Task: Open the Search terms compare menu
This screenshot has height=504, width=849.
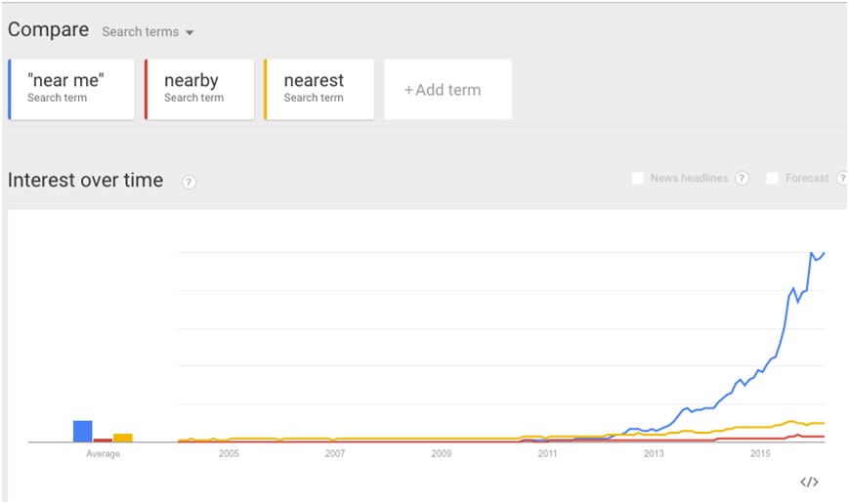Action: point(148,32)
